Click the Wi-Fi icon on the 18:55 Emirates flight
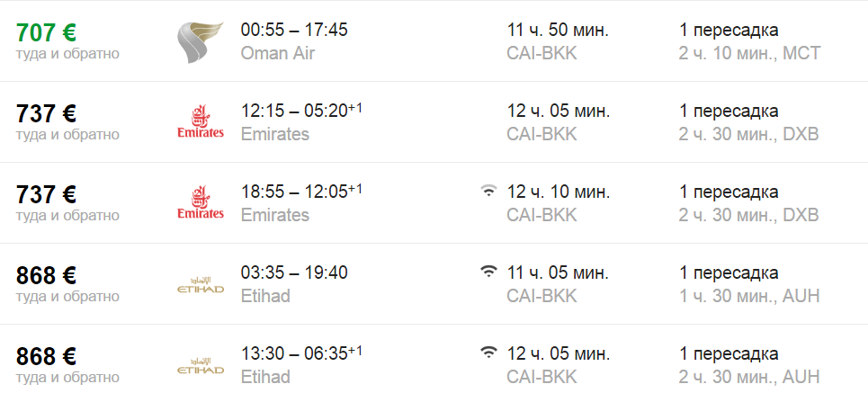Screen dimensions: 868x402 pyautogui.click(x=488, y=191)
